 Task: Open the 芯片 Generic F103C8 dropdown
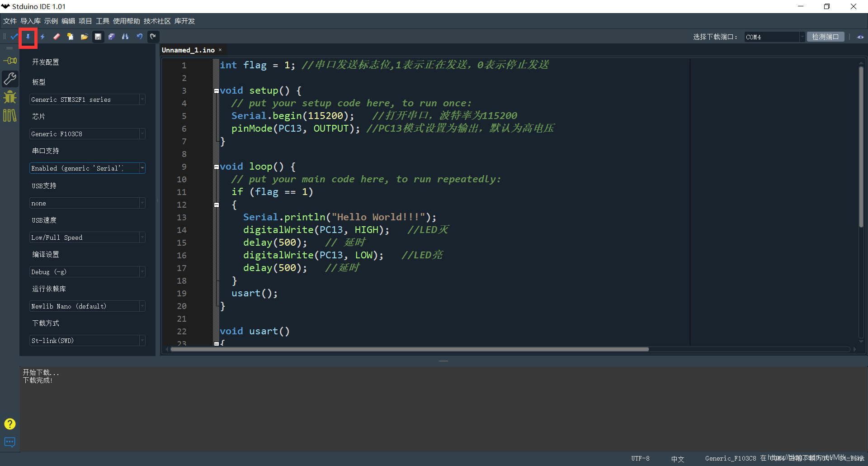(87, 134)
